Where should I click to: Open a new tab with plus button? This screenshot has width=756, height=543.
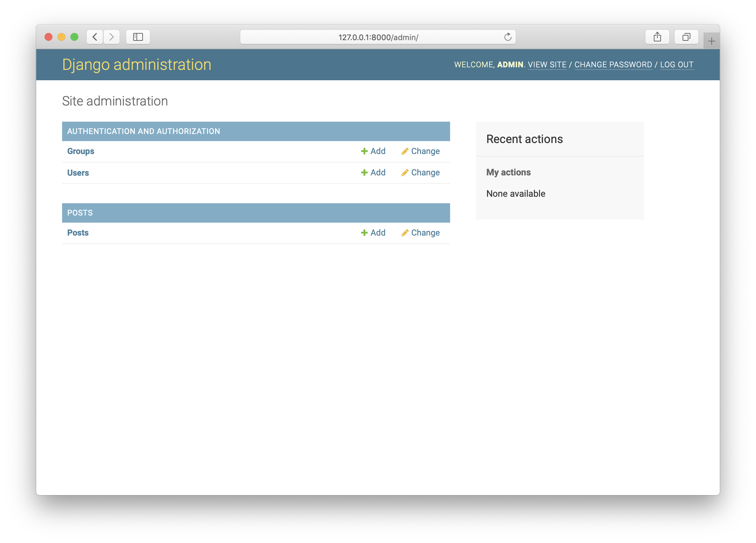pos(711,41)
